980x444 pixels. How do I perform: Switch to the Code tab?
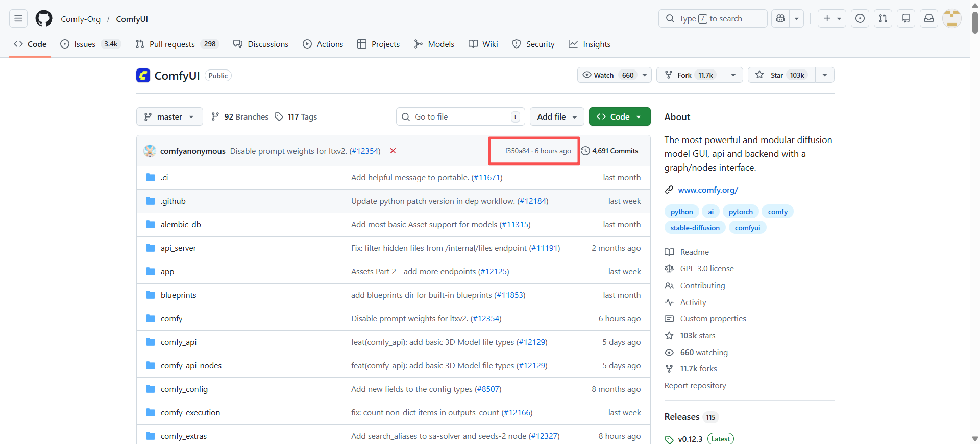click(x=30, y=44)
